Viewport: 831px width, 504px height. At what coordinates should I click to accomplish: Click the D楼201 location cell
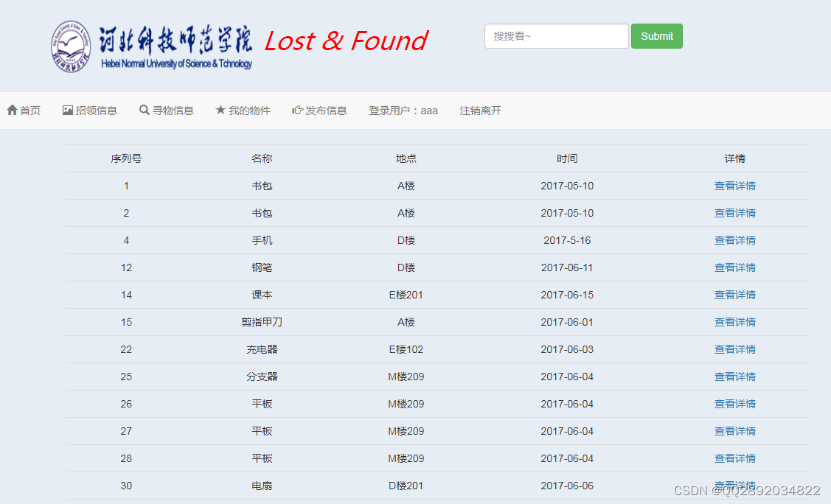tap(406, 486)
